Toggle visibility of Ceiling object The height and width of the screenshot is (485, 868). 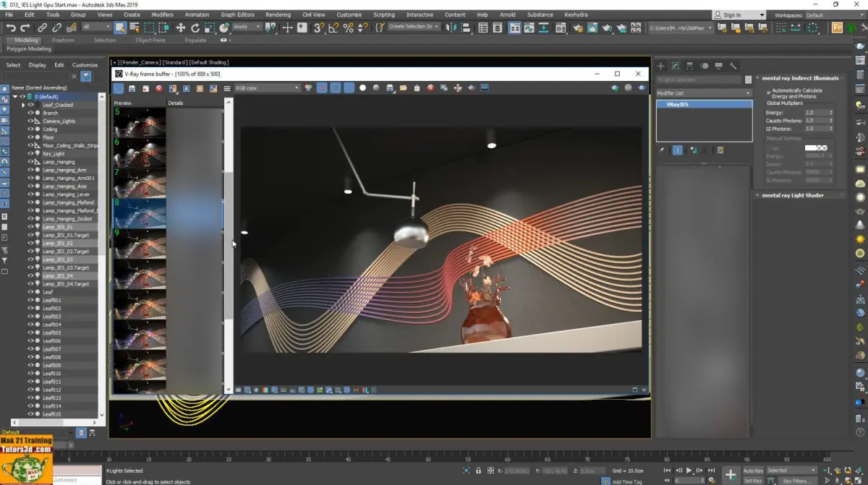[x=31, y=129]
